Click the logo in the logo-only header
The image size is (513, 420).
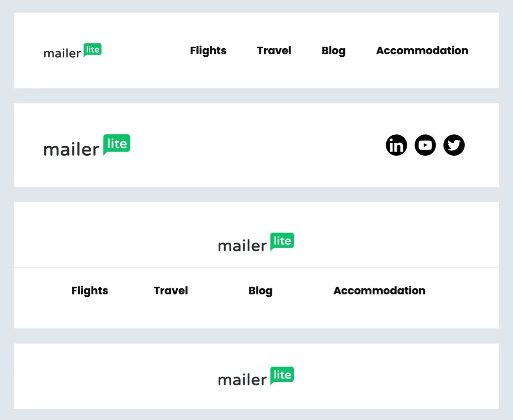[256, 377]
